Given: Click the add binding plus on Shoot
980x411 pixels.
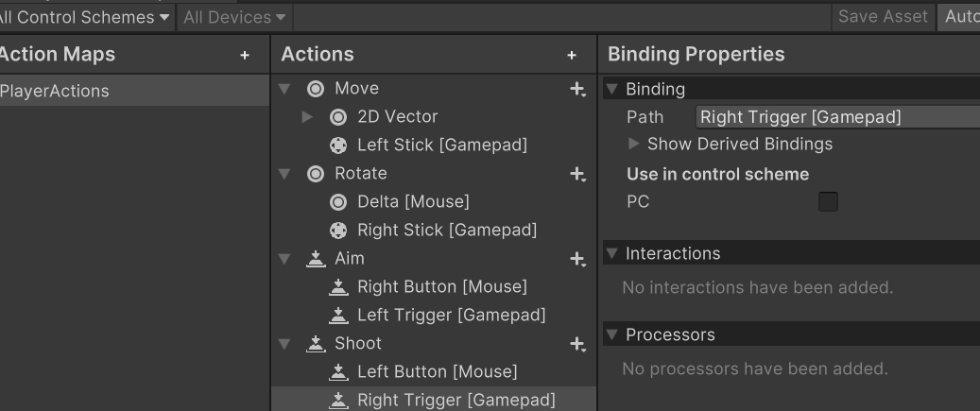Looking at the screenshot, I should point(577,344).
